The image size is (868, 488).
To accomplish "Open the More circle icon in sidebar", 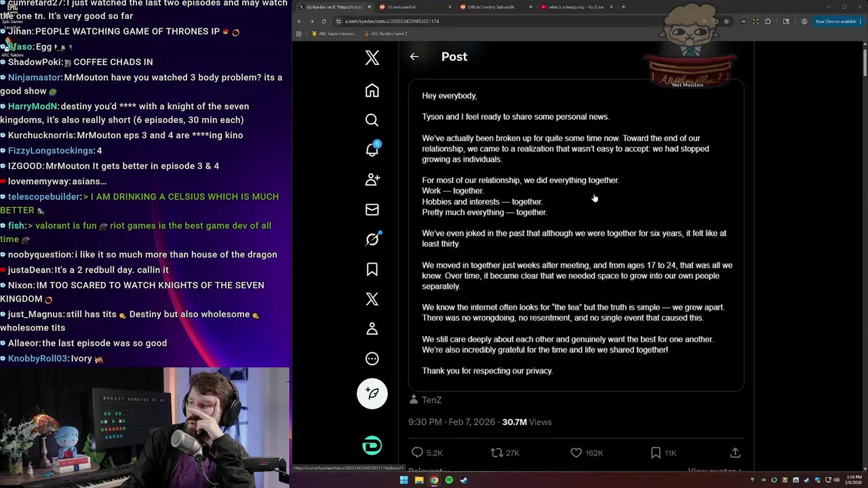I will 372,359.
